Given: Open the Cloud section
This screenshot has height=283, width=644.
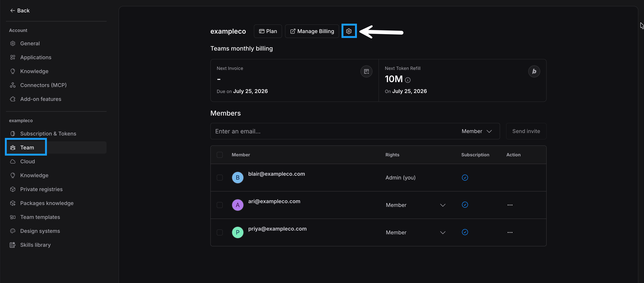Looking at the screenshot, I should (x=56, y=161).
